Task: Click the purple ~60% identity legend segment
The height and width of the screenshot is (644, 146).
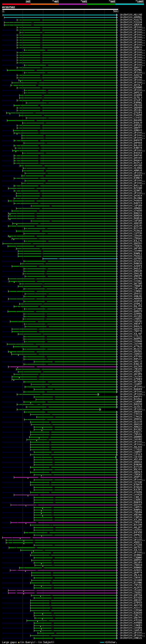Action: (73, 4)
